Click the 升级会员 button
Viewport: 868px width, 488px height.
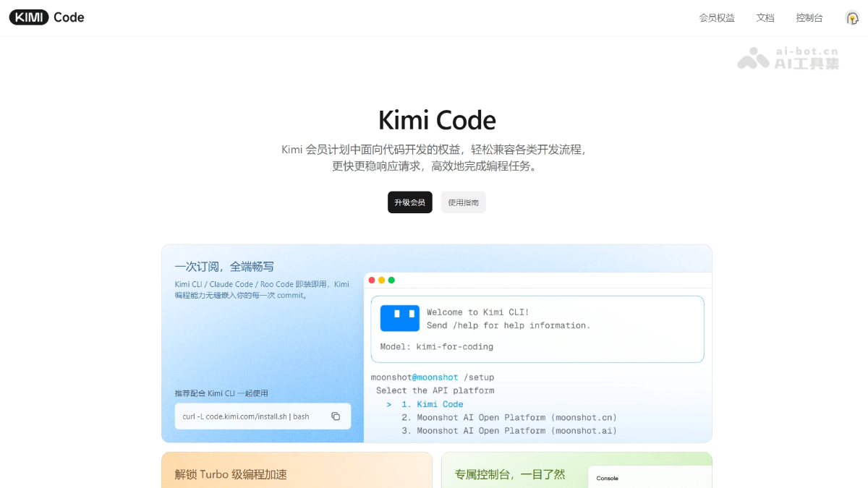(x=410, y=202)
